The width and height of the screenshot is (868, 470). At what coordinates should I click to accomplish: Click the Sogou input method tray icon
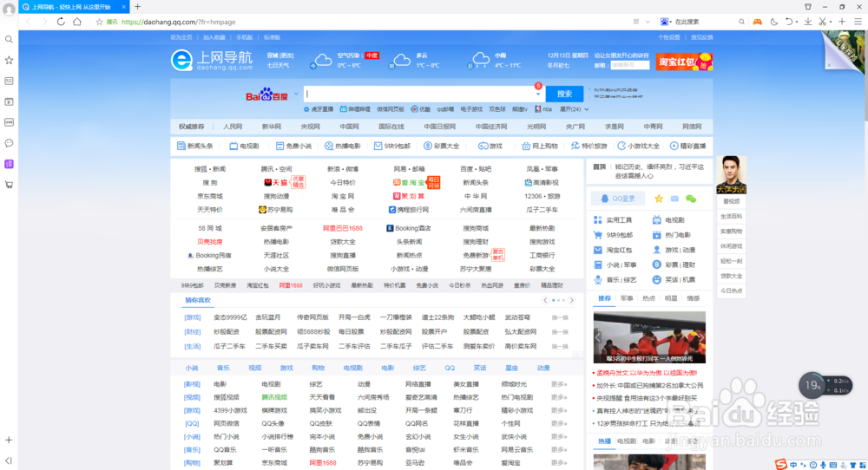tap(781, 465)
